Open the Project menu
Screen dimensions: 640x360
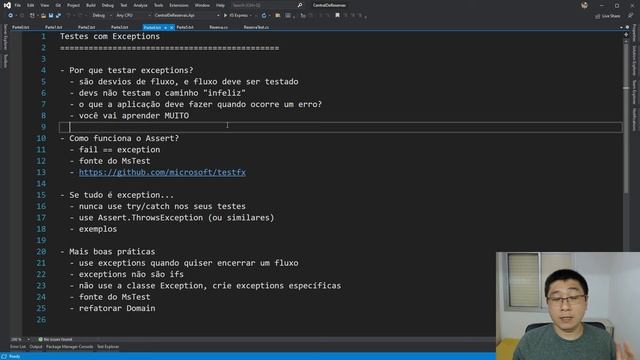73,5
